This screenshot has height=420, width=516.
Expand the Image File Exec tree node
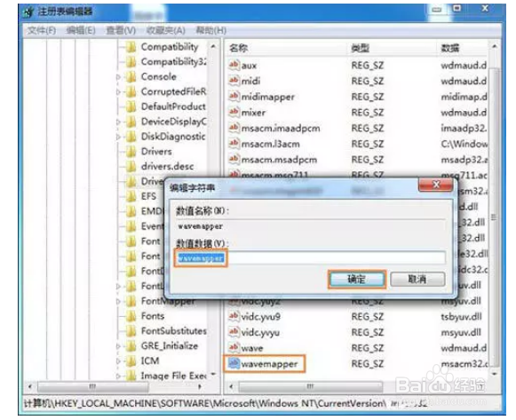click(x=118, y=376)
